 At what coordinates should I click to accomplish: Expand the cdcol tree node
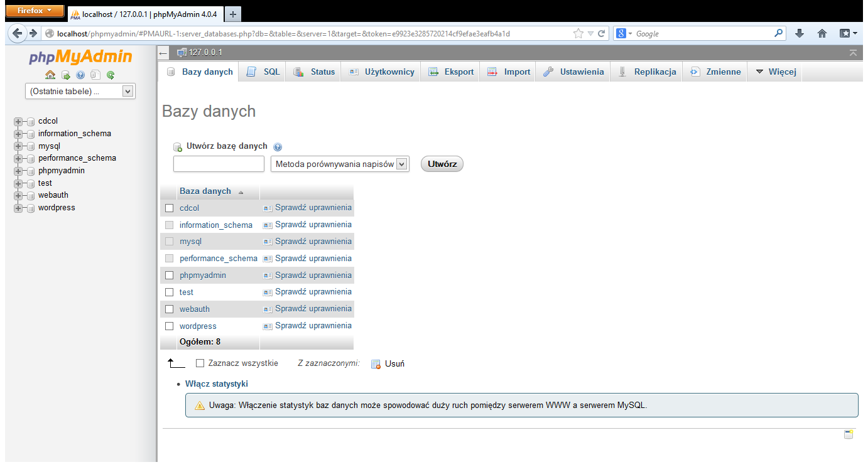18,122
